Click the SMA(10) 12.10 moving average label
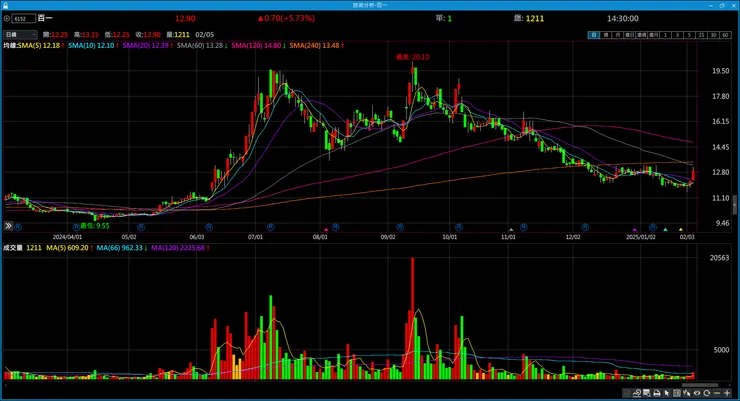 93,45
